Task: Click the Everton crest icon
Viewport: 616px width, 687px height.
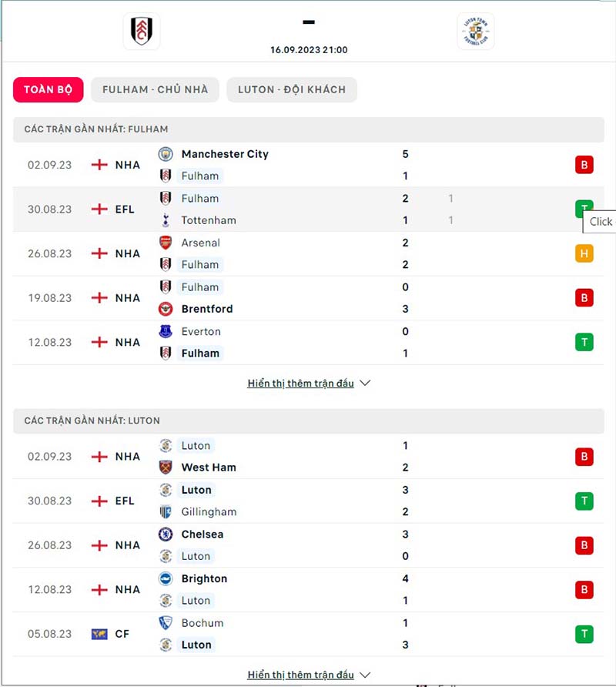Action: point(164,331)
